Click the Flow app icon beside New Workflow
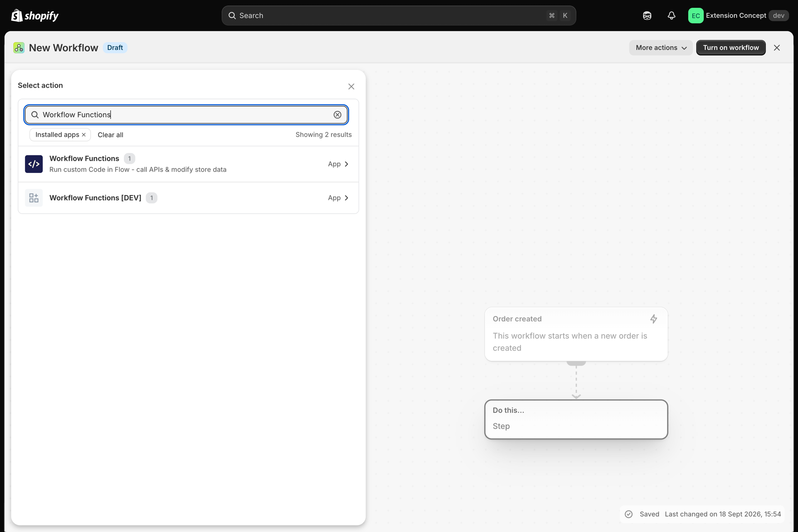The height and width of the screenshot is (532, 798). 19,48
